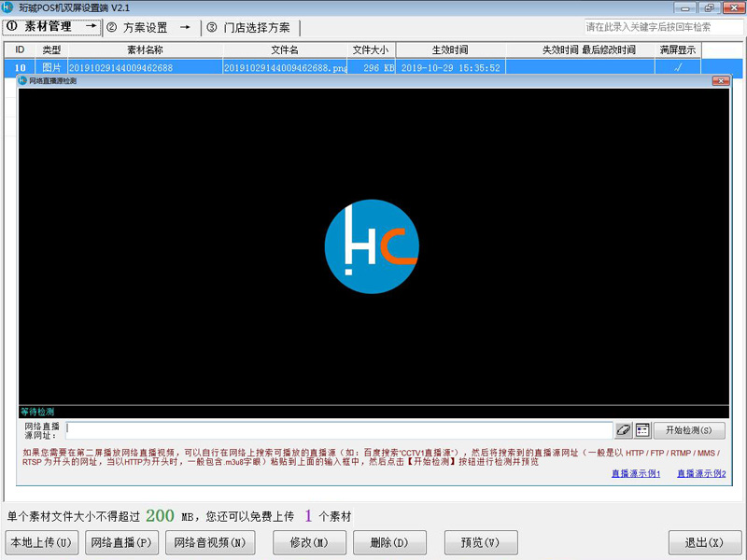747x560 pixels.
Task: Switch to the 素材管理 tab
Action: [x=51, y=27]
